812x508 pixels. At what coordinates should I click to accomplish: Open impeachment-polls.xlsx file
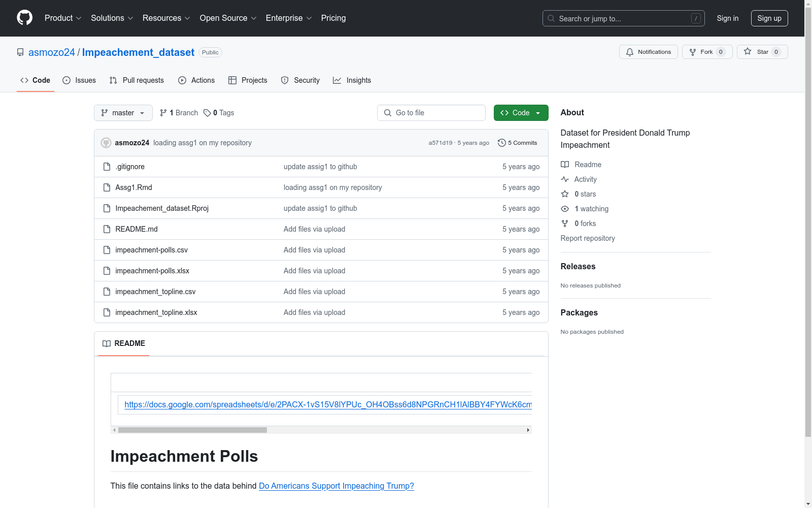(x=152, y=271)
